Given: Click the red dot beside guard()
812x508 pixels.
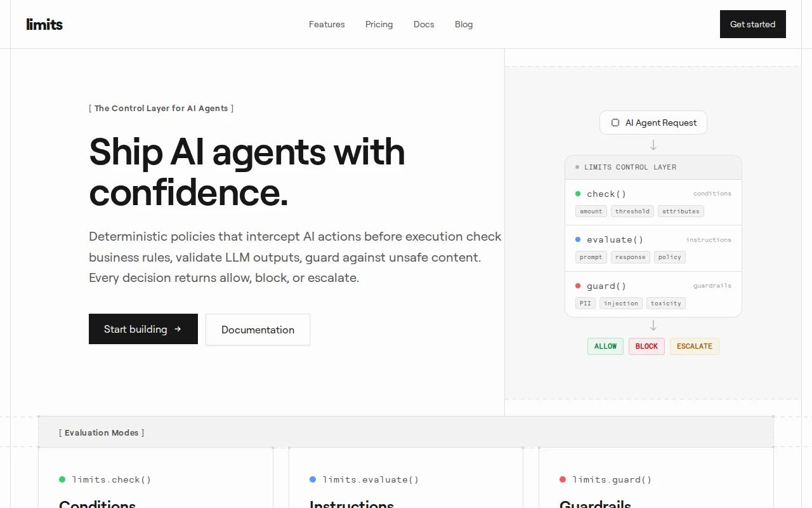Looking at the screenshot, I should coord(578,286).
